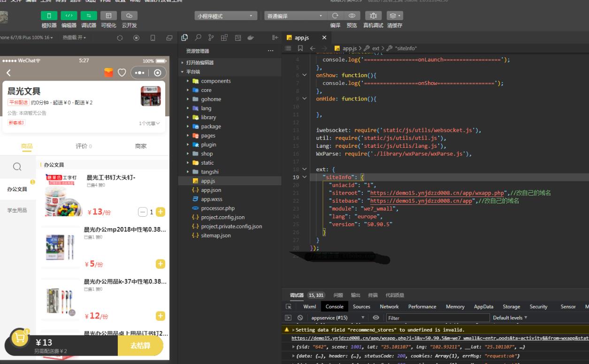The image size is (589, 364).
Task: Collapse the explorer sidebar with arrow icon
Action: point(275,38)
